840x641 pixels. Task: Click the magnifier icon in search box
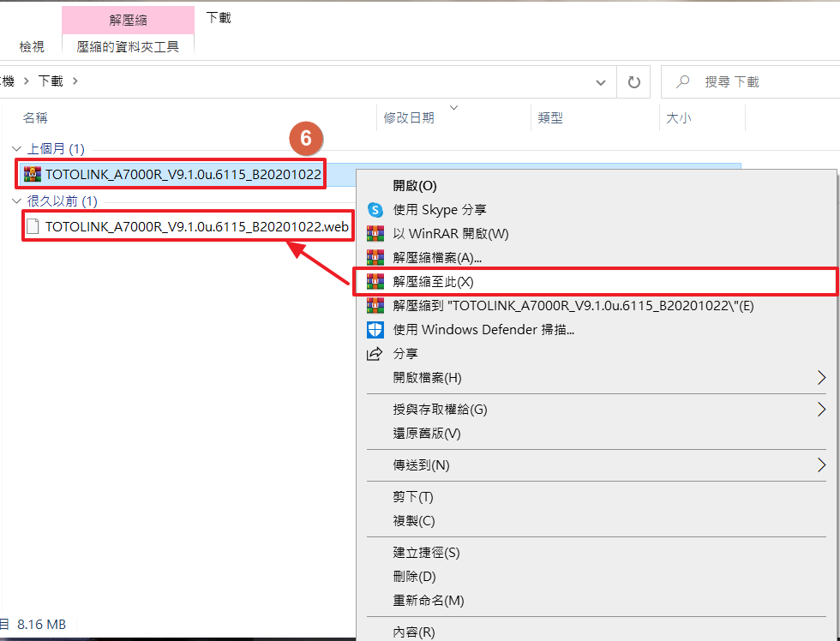click(x=682, y=82)
